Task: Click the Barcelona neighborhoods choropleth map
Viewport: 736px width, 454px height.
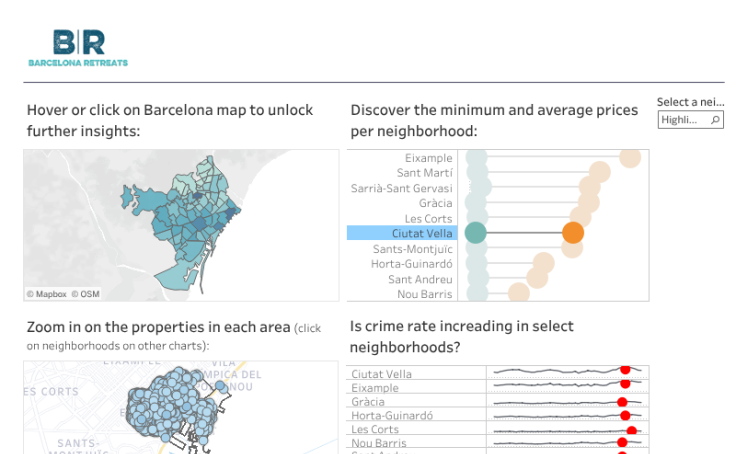Action: (180, 220)
